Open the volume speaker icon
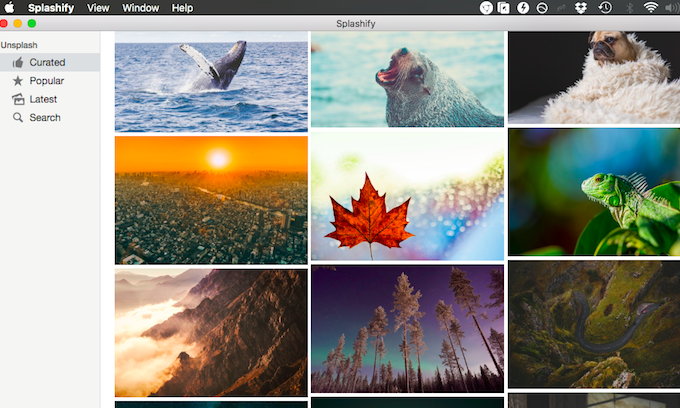This screenshot has height=408, width=680. click(673, 8)
